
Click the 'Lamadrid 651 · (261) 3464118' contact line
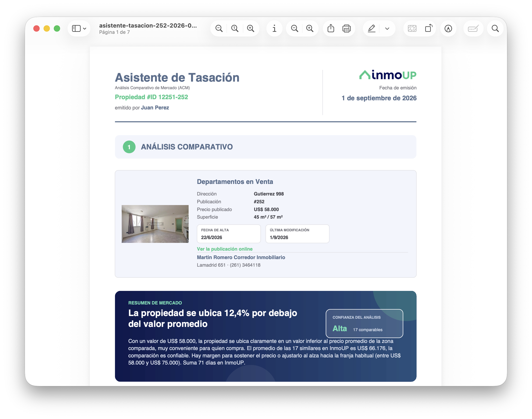tap(229, 265)
